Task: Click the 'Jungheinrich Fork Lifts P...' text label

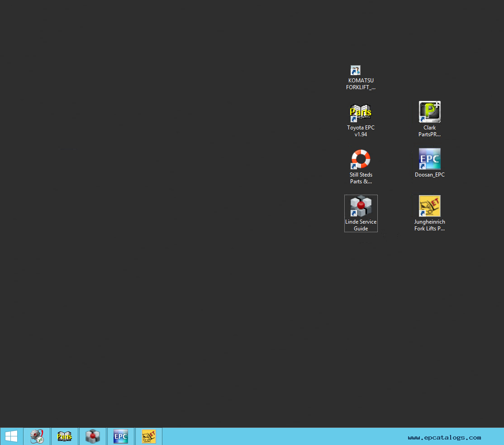Action: (429, 225)
